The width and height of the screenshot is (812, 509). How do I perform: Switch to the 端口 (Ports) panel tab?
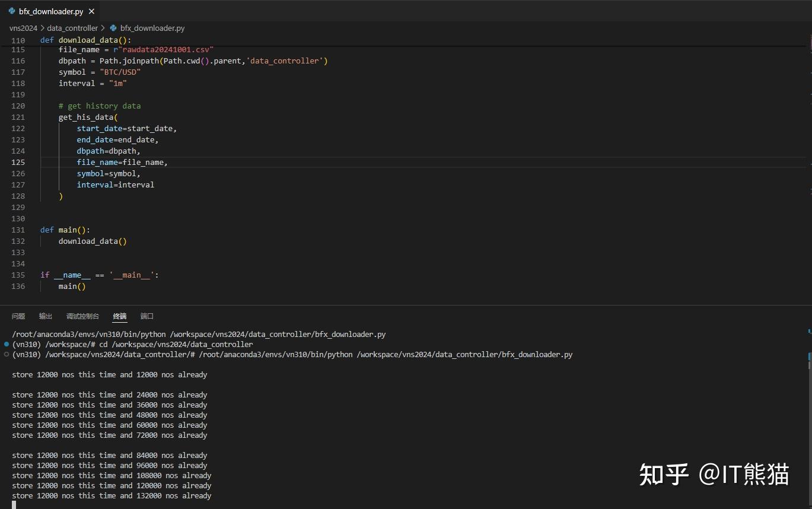click(147, 316)
